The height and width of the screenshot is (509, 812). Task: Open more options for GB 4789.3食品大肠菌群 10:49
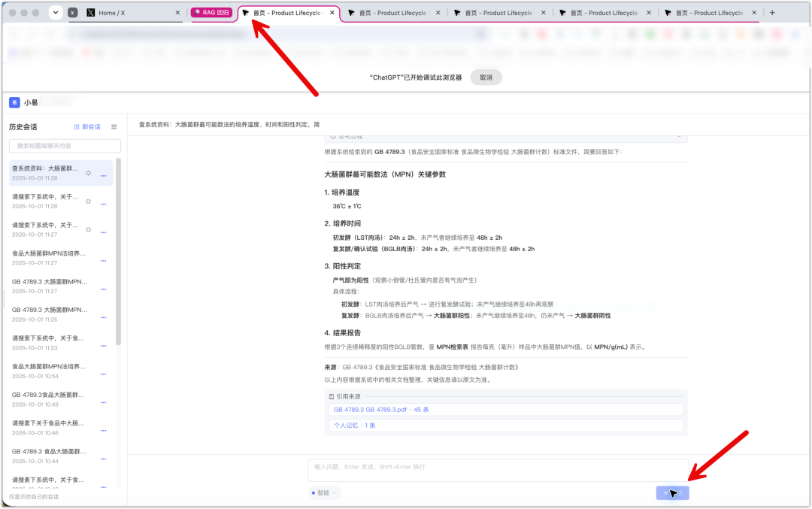coord(103,402)
